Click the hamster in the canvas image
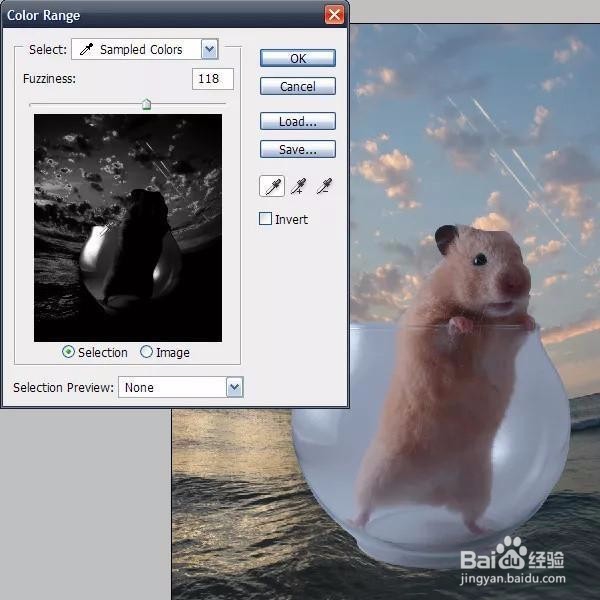600x600 pixels. click(444, 379)
